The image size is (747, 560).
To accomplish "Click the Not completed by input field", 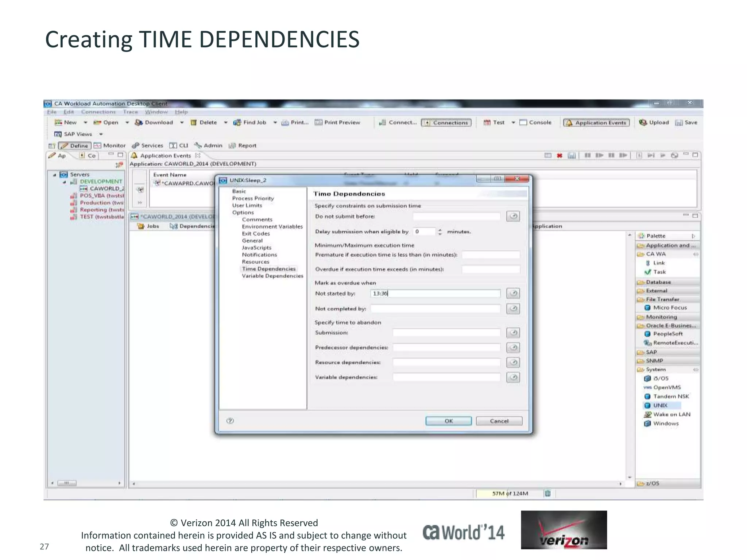I will (435, 309).
